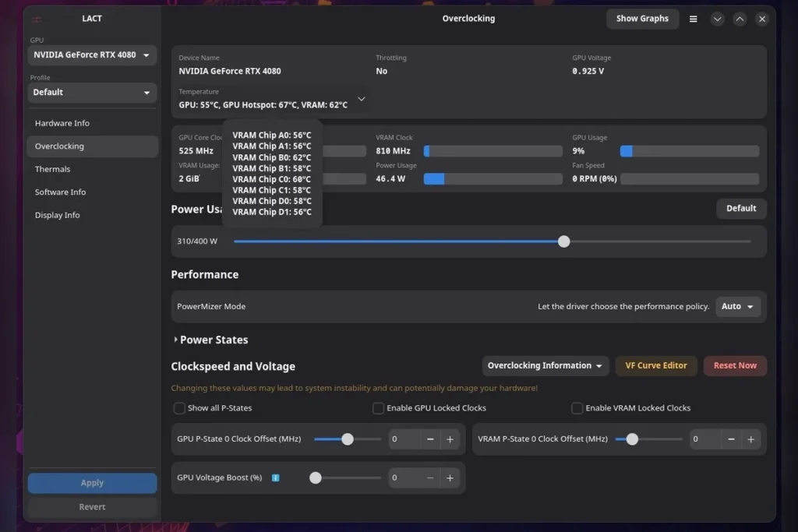The width and height of the screenshot is (798, 532).
Task: Open Software Info page
Action: pyautogui.click(x=92, y=192)
